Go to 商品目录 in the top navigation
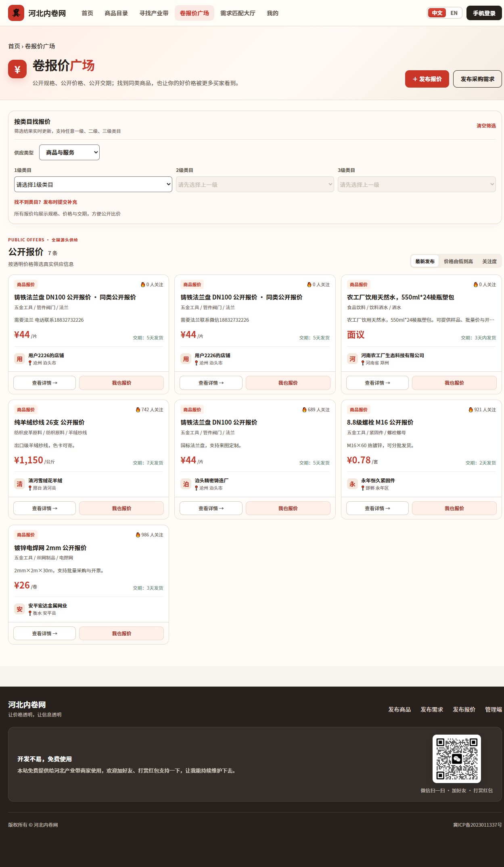Image resolution: width=504 pixels, height=867 pixels. point(116,13)
